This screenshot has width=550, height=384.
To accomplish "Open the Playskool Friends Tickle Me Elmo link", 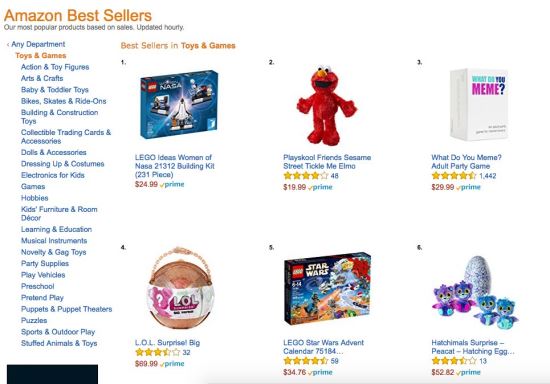I will (x=327, y=162).
